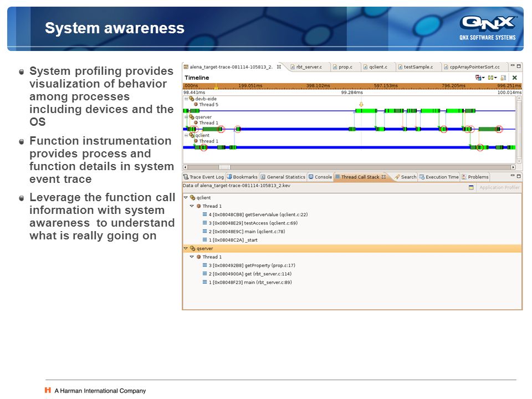This screenshot has height=399, width=532.
Task: Open the Execution Time view
Action: click(x=439, y=177)
